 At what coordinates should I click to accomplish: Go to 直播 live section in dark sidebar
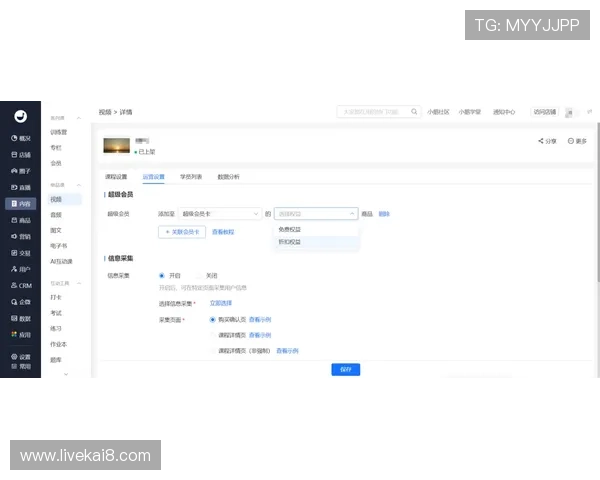pyautogui.click(x=20, y=187)
